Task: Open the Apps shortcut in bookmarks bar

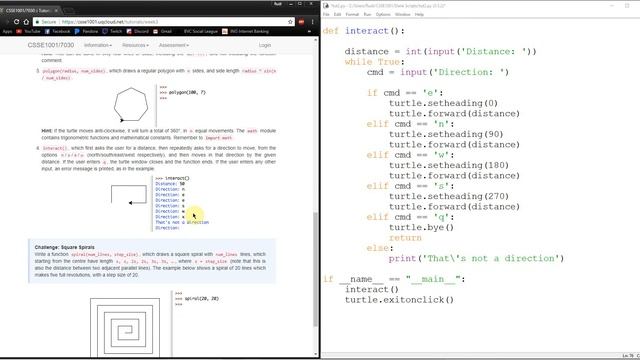Action: 7,31
